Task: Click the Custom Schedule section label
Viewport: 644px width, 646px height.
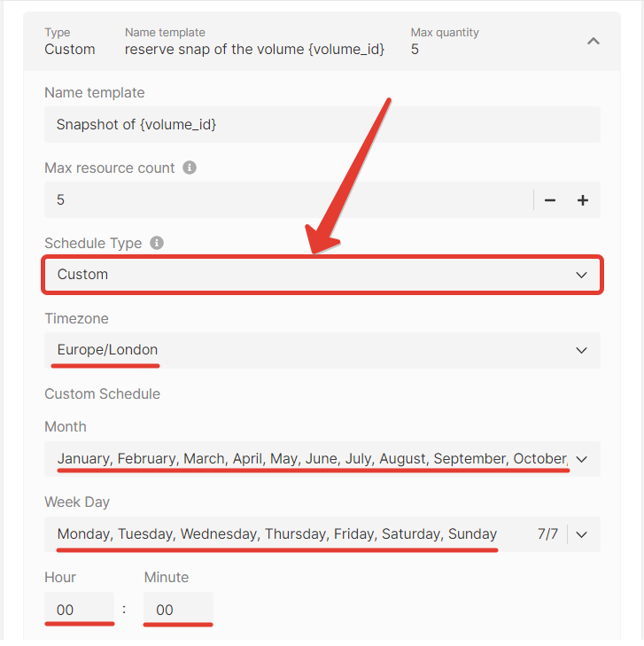Action: coord(102,393)
